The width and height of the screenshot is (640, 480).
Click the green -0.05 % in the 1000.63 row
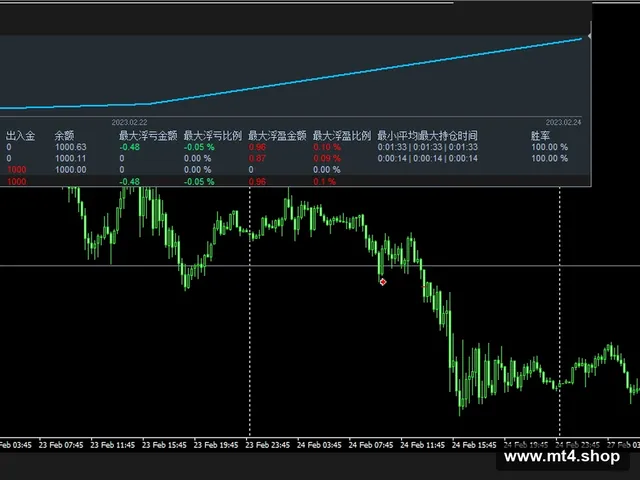pos(199,147)
